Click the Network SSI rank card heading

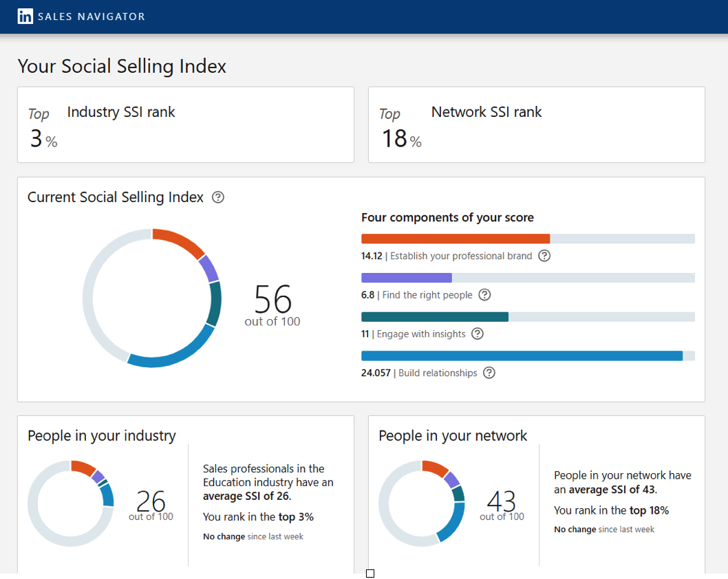click(486, 112)
